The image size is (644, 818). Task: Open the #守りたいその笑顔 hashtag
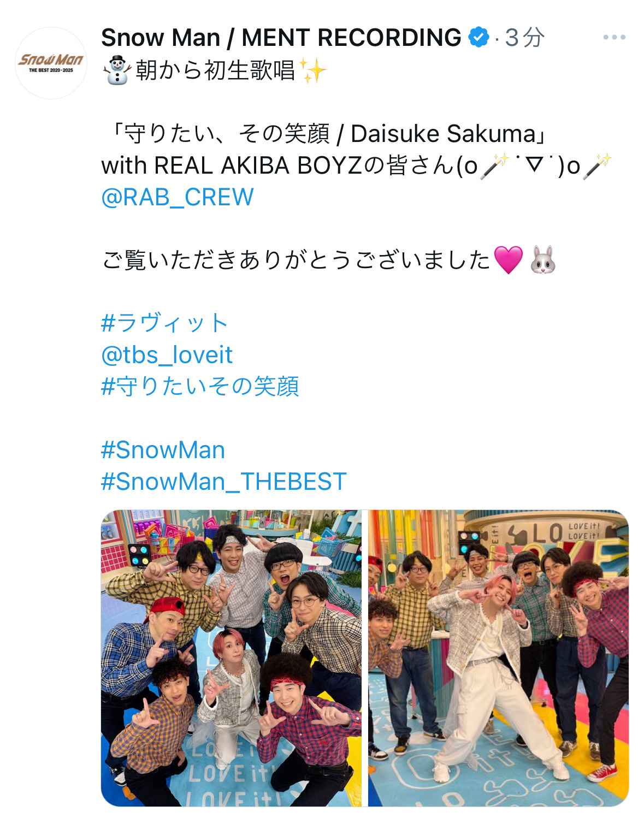click(200, 386)
